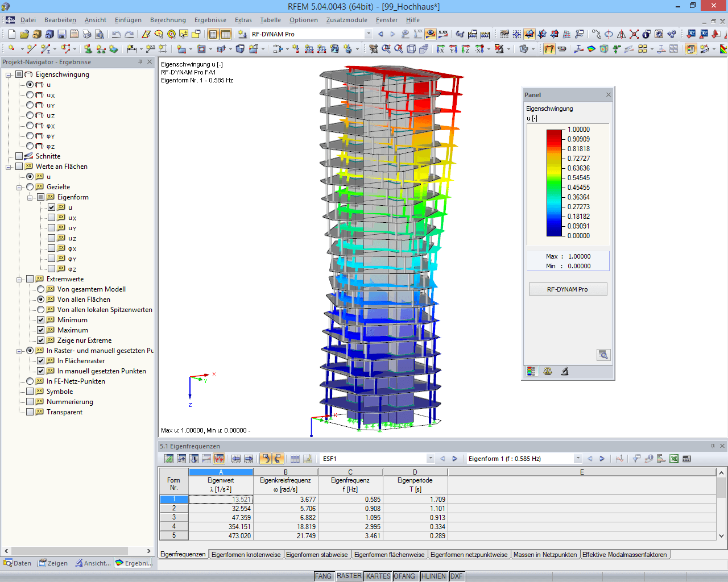Click the magnifier icon inside the Panel
This screenshot has width=728, height=582.
pos(603,355)
